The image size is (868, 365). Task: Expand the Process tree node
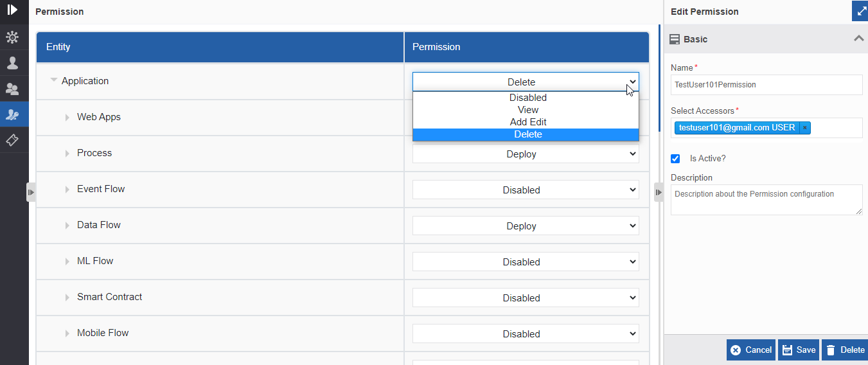[67, 154]
